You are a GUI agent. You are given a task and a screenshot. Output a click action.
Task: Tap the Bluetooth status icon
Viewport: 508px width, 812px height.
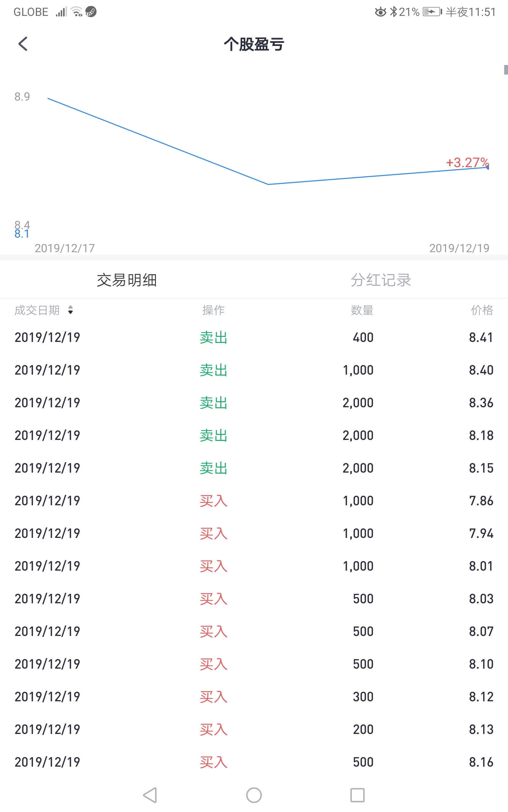point(393,12)
